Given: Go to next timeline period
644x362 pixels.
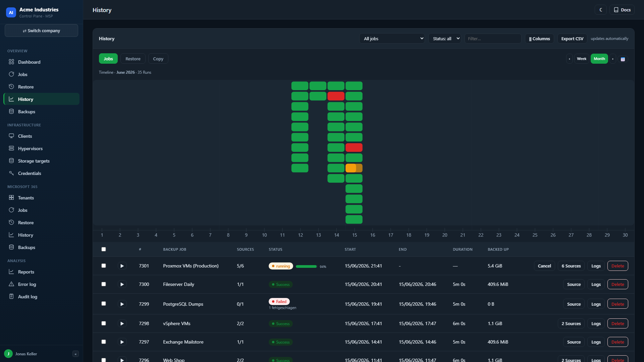Looking at the screenshot, I should tap(613, 59).
